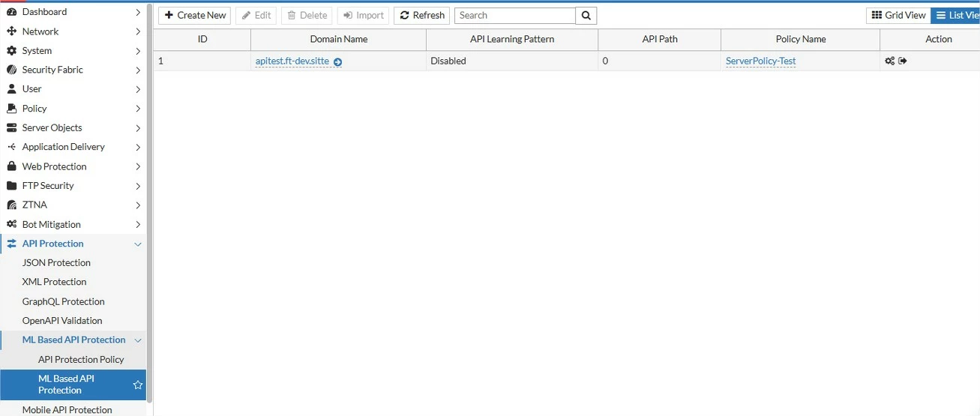This screenshot has width=980, height=416.
Task: Click the Web Protection lock icon
Action: [11, 166]
